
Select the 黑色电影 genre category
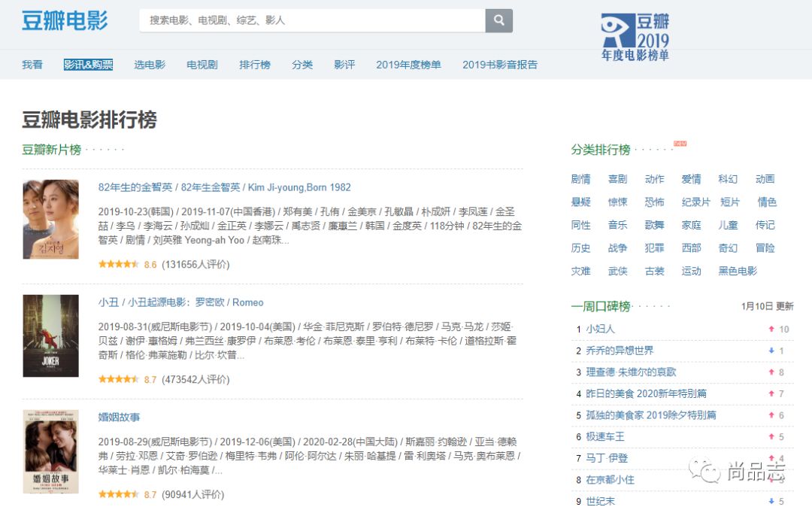(x=738, y=271)
